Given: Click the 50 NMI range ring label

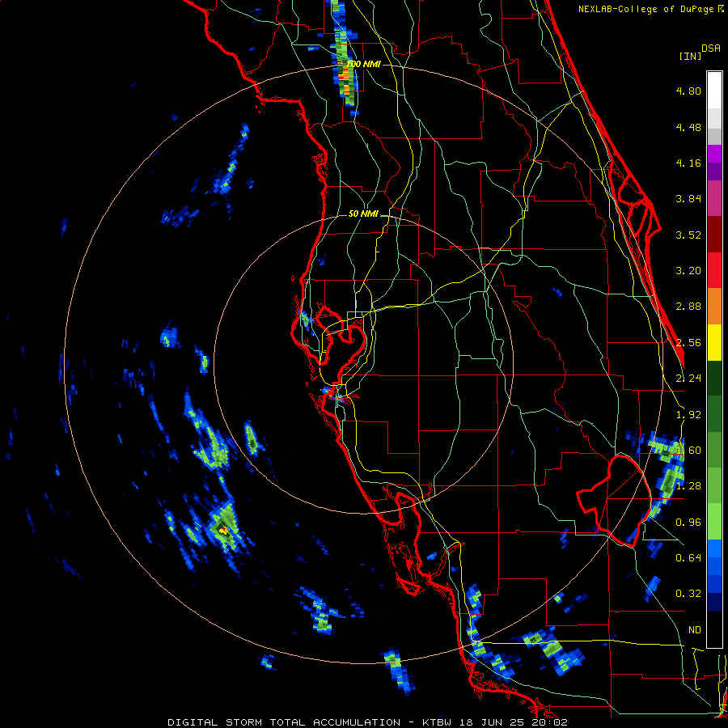Looking at the screenshot, I should pos(363,214).
